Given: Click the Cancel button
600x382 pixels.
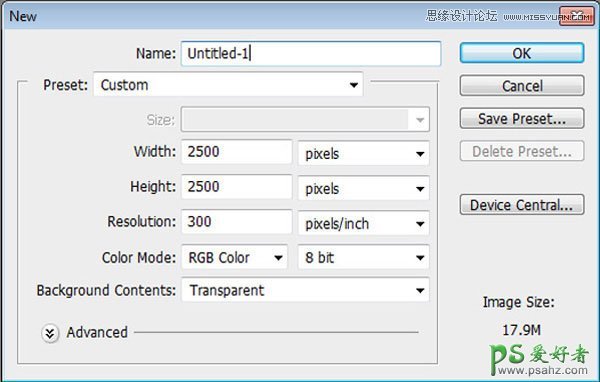Looking at the screenshot, I should [522, 85].
